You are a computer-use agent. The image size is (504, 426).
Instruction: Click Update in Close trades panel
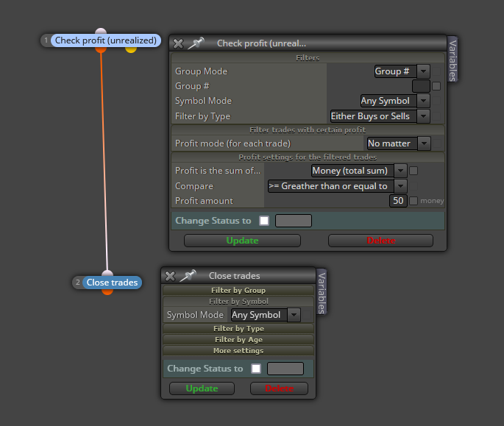tap(202, 388)
